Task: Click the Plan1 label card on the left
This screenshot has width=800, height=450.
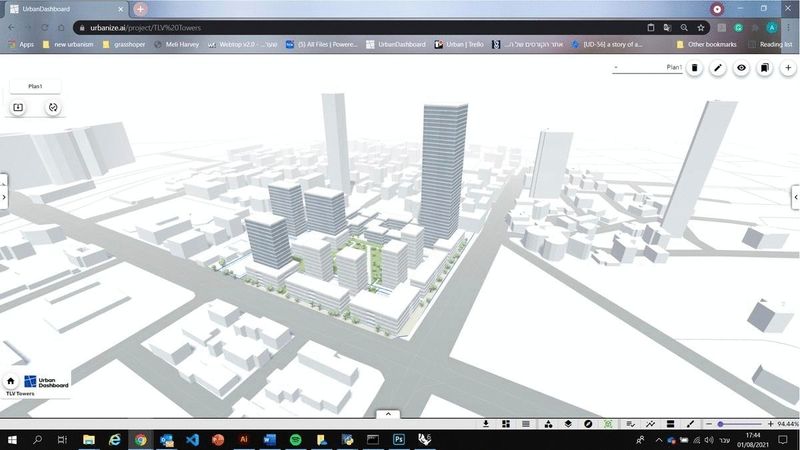Action: pos(35,86)
